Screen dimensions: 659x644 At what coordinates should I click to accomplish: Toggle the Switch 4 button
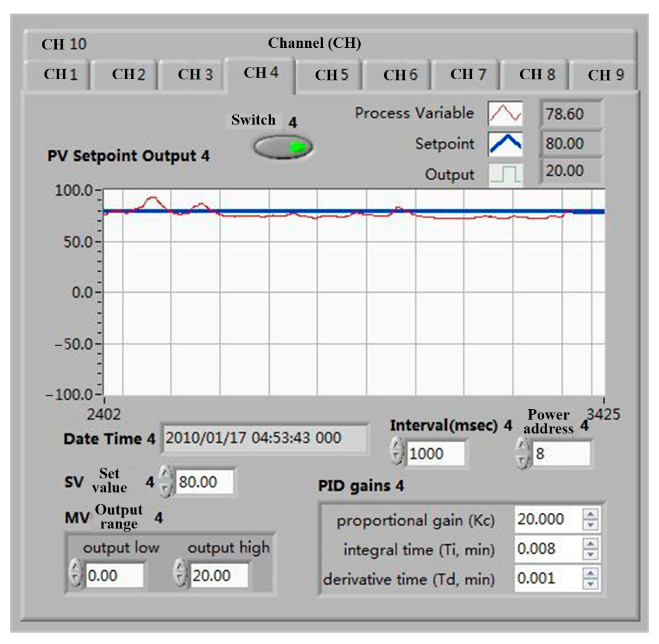[283, 147]
